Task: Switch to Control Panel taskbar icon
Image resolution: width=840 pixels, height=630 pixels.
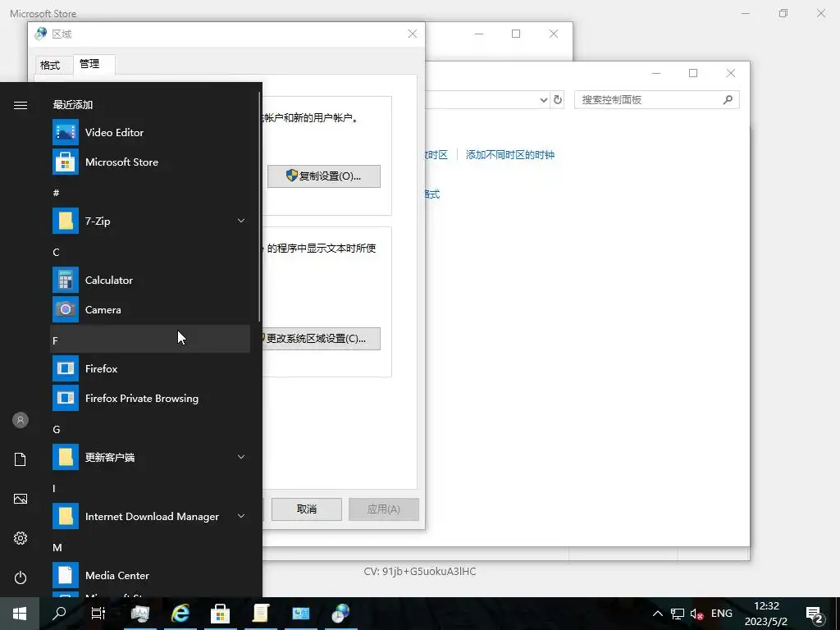Action: coord(300,614)
